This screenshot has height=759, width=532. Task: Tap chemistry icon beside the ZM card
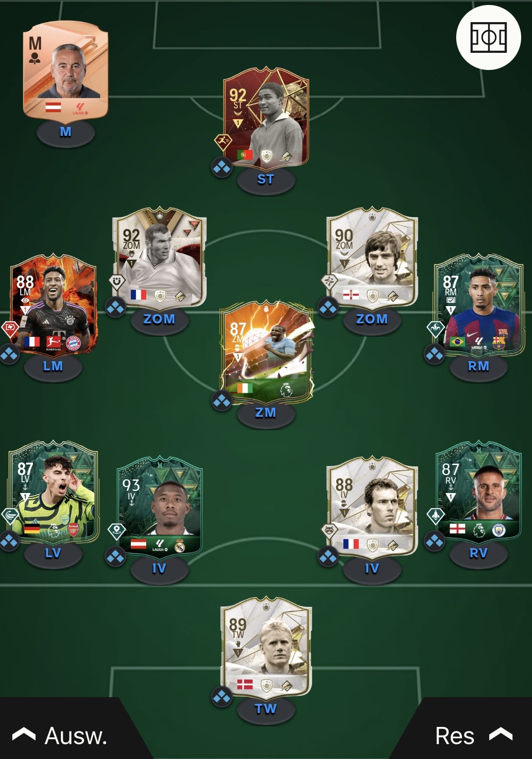tap(222, 400)
